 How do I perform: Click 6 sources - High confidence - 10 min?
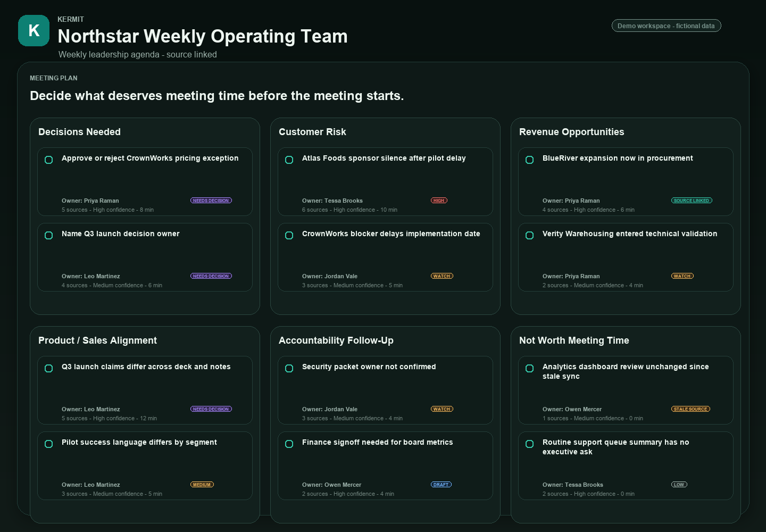(349, 210)
